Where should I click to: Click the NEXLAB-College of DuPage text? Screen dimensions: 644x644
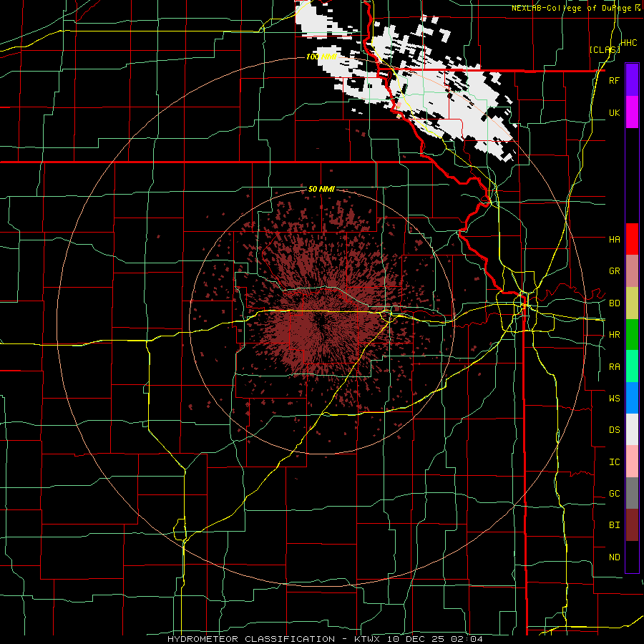[572, 8]
